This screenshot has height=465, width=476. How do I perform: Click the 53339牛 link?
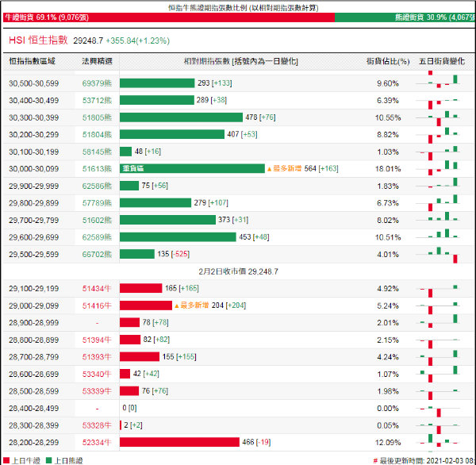(97, 391)
